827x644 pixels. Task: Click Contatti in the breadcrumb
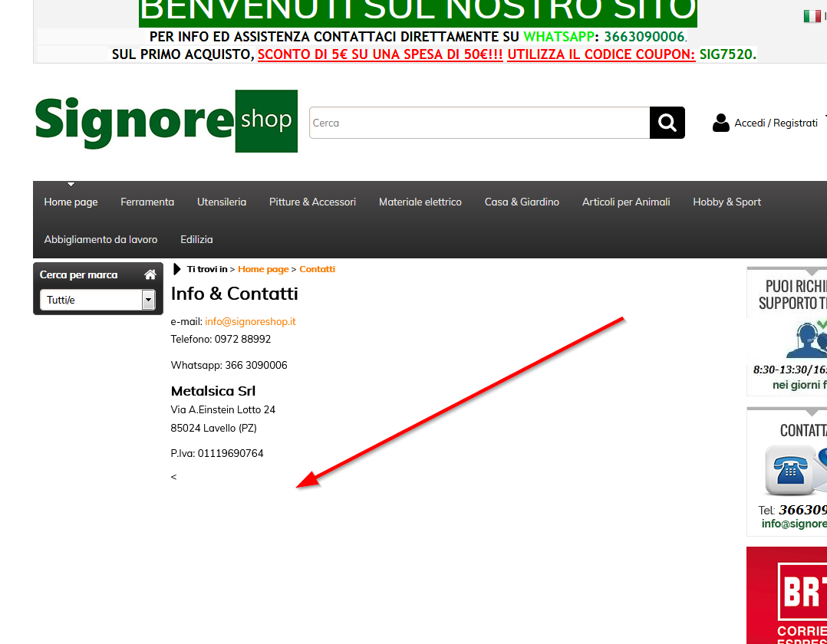[x=317, y=269]
